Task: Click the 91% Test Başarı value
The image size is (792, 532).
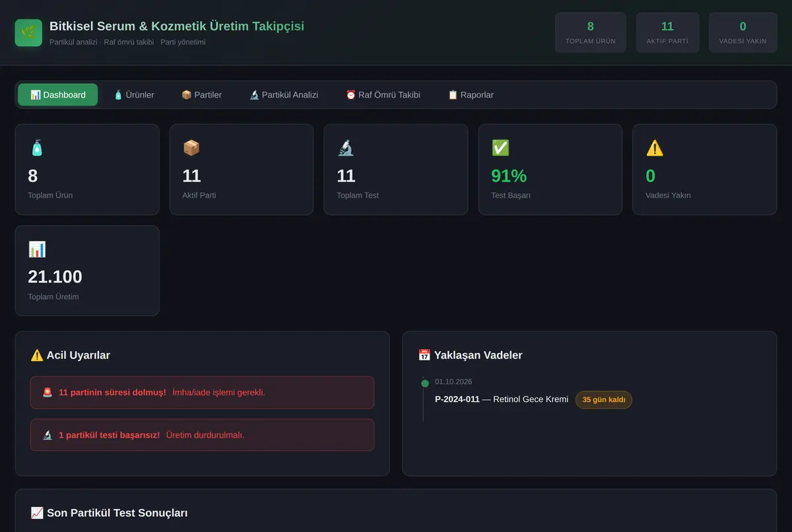Action: click(509, 176)
